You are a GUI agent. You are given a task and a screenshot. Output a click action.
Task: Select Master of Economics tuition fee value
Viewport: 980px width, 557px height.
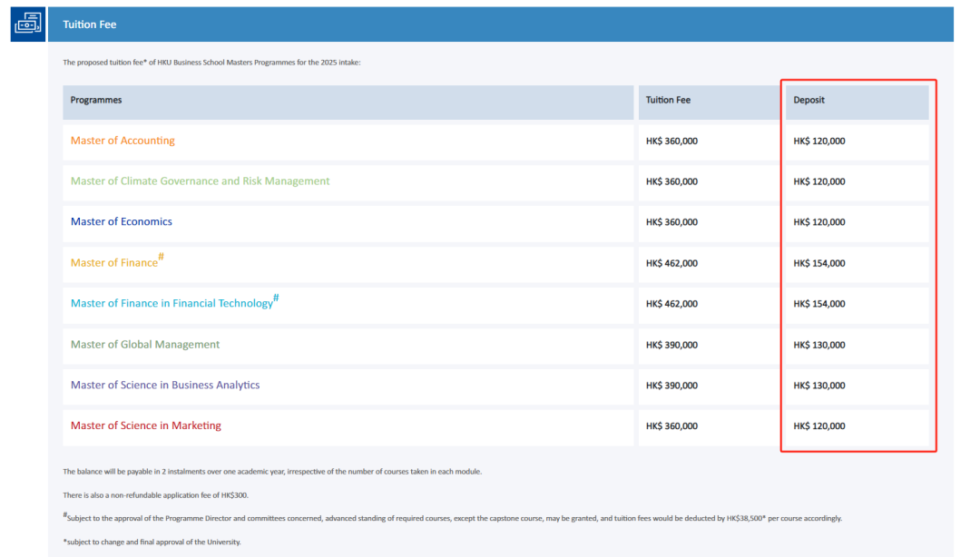pyautogui.click(x=671, y=222)
